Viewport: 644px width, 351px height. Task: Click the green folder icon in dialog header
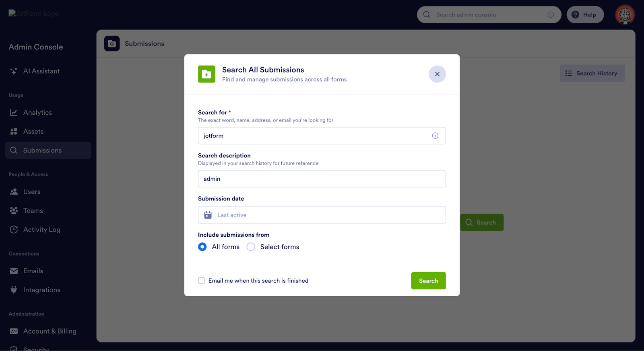click(206, 74)
